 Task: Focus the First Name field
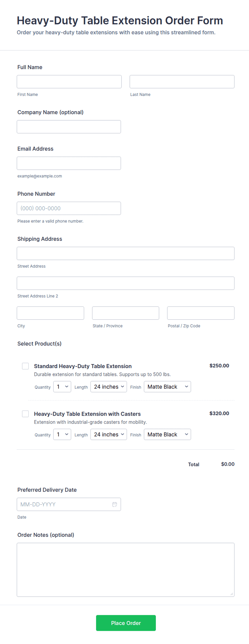coord(69,82)
